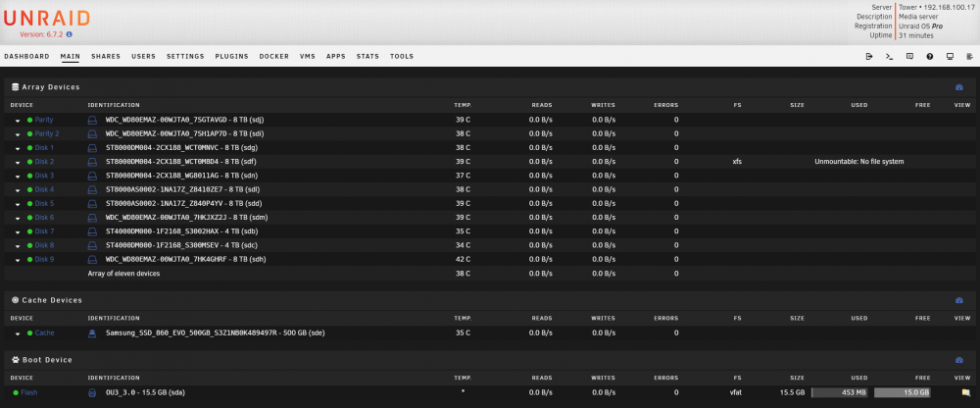Image resolution: width=980 pixels, height=408 pixels.
Task: Open the dropdown arrow next to Parity
Action: 18,121
